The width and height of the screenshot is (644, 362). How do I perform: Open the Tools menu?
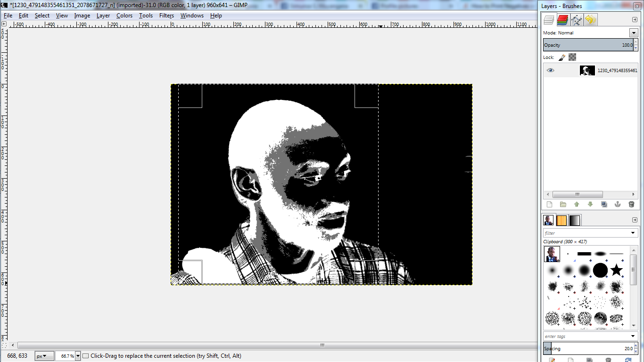point(146,16)
